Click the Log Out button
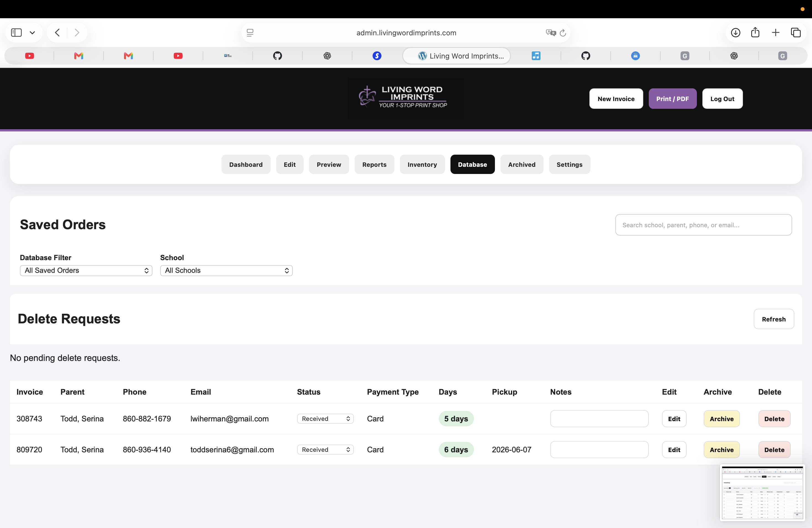Viewport: 812px width, 528px height. pos(722,99)
